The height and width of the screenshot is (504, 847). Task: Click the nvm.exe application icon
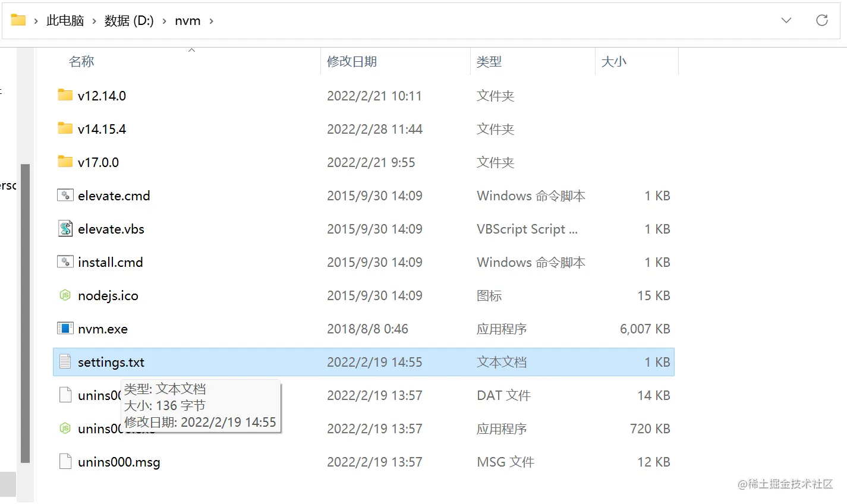pos(65,328)
